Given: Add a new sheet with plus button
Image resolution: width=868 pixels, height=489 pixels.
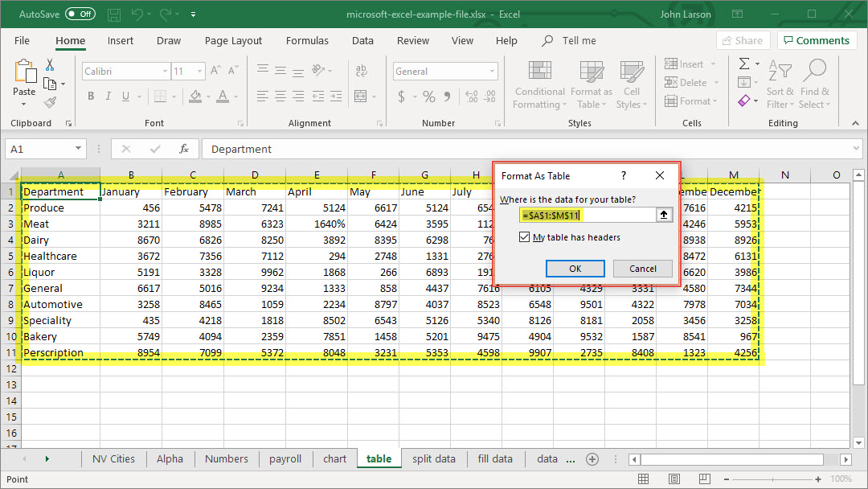Looking at the screenshot, I should 592,458.
